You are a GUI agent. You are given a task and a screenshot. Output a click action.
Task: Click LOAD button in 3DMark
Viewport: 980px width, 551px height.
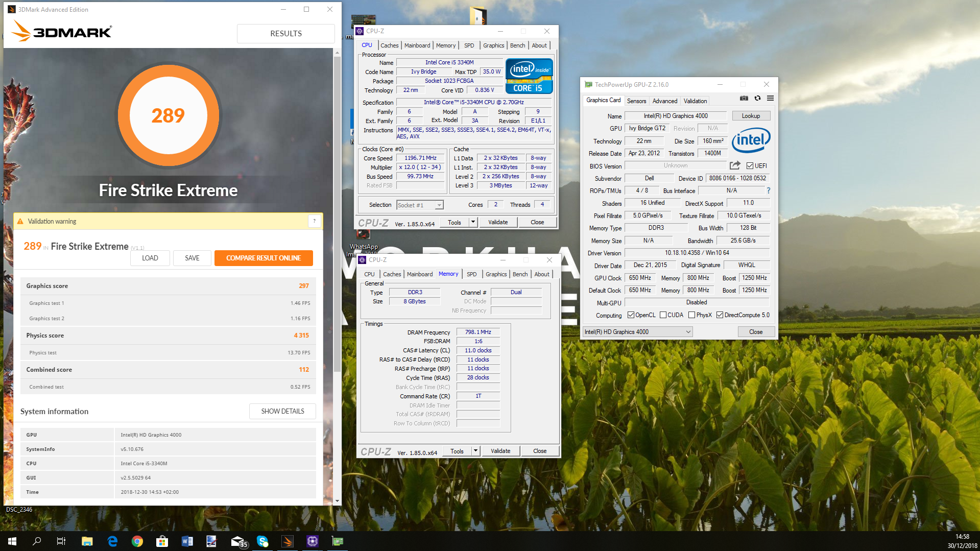pyautogui.click(x=150, y=258)
